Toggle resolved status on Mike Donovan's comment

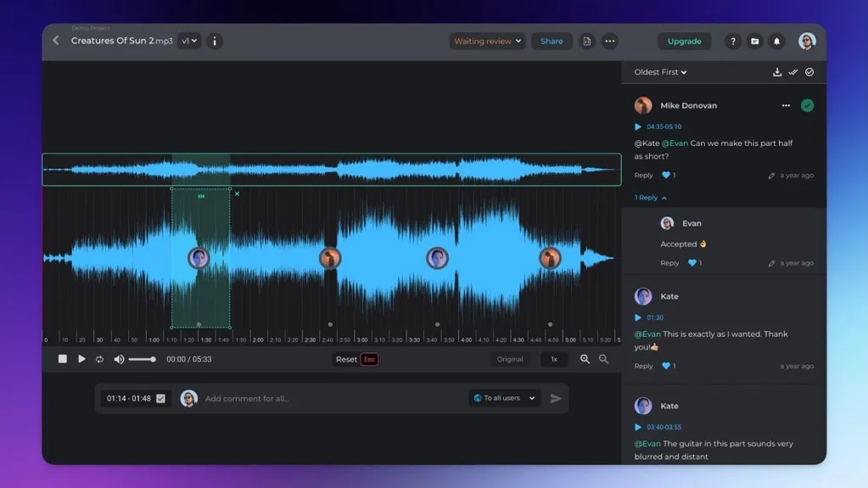[807, 105]
